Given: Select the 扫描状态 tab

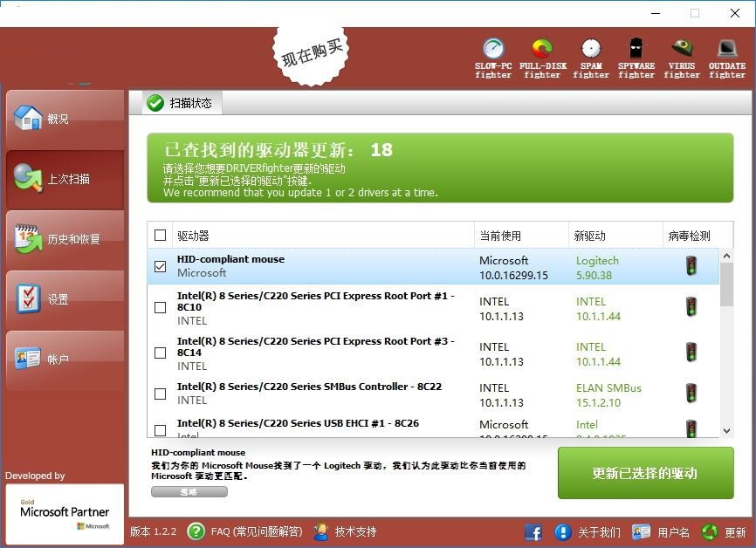Looking at the screenshot, I should click(x=182, y=103).
